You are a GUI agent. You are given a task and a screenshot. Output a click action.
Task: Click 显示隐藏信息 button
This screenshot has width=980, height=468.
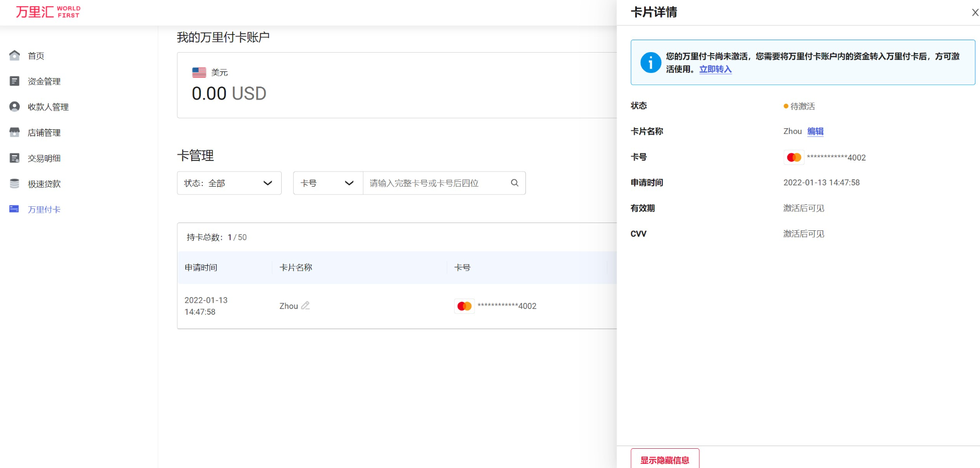click(x=664, y=460)
